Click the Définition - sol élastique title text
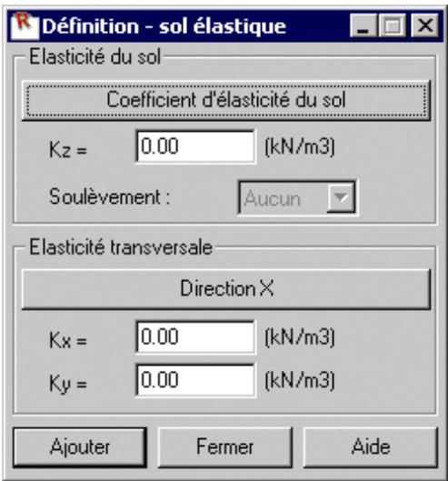 coord(164,26)
